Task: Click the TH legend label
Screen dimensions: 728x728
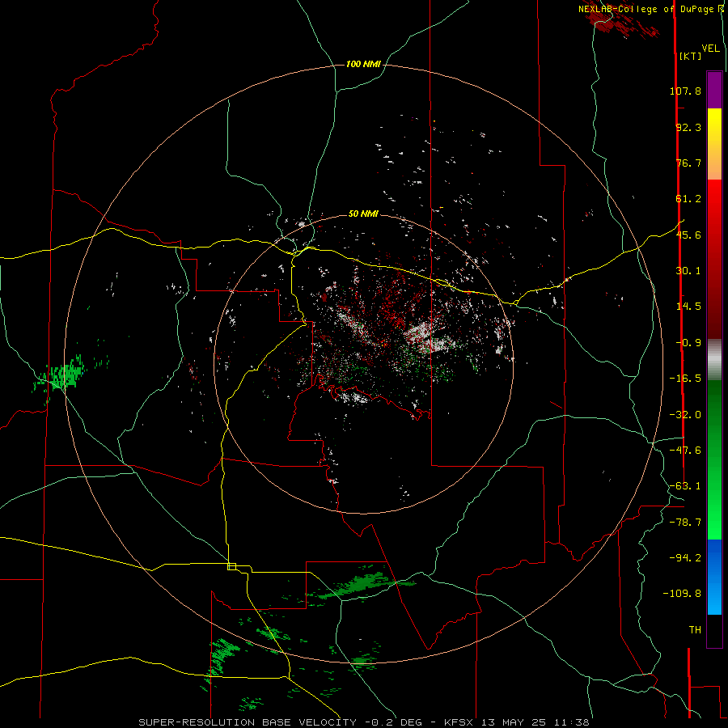Action: [x=695, y=630]
